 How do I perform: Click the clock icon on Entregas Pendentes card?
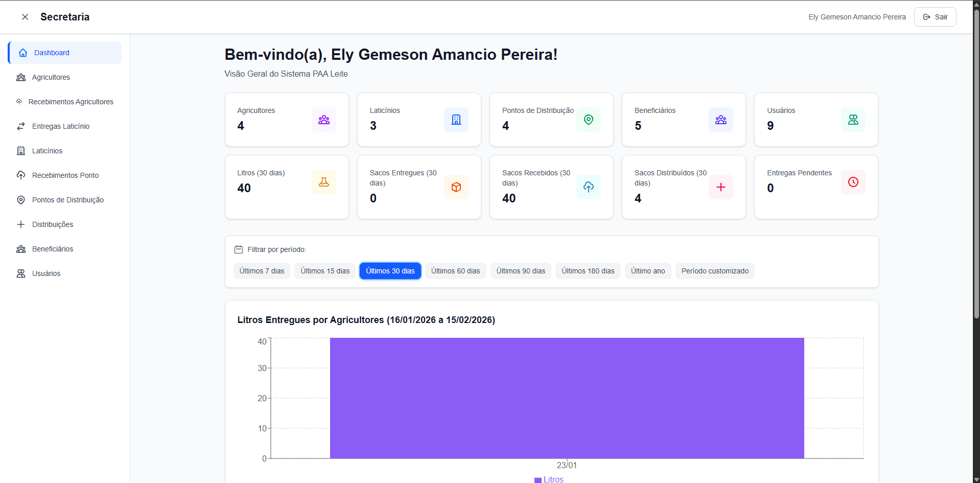[x=853, y=182]
